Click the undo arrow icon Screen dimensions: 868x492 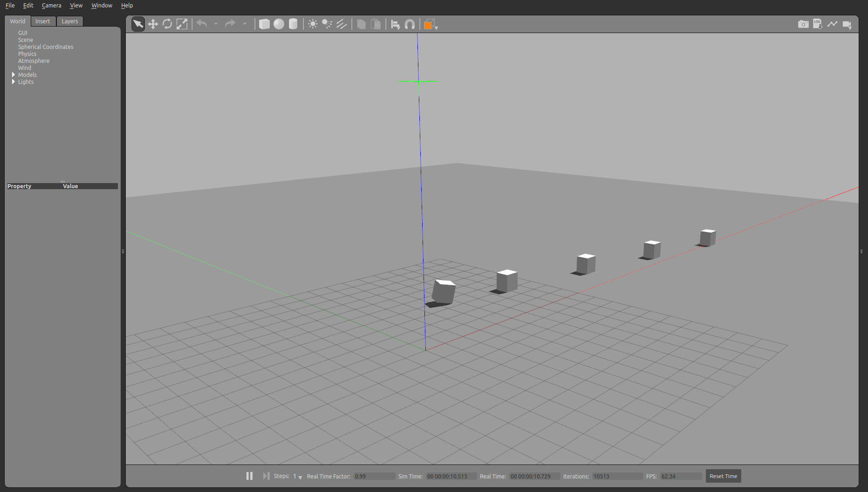click(202, 24)
